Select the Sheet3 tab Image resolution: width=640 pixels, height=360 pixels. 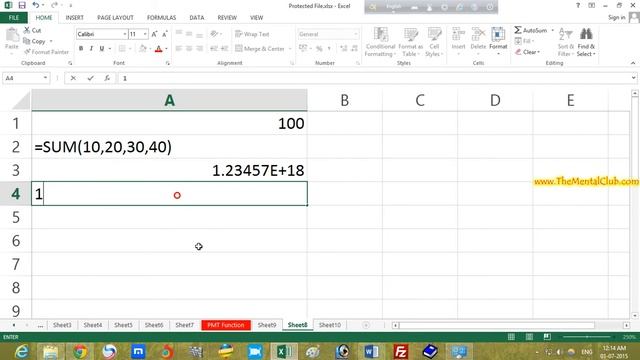(62, 325)
